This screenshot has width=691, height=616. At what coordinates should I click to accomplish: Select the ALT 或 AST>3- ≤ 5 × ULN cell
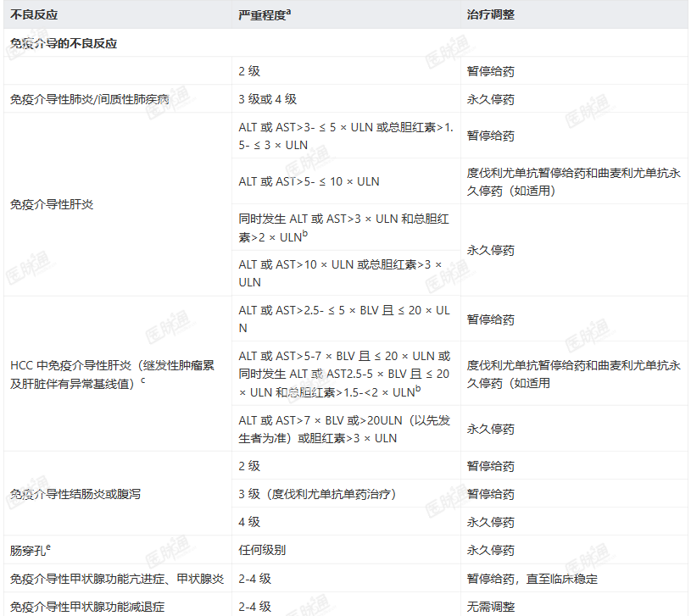pos(346,136)
